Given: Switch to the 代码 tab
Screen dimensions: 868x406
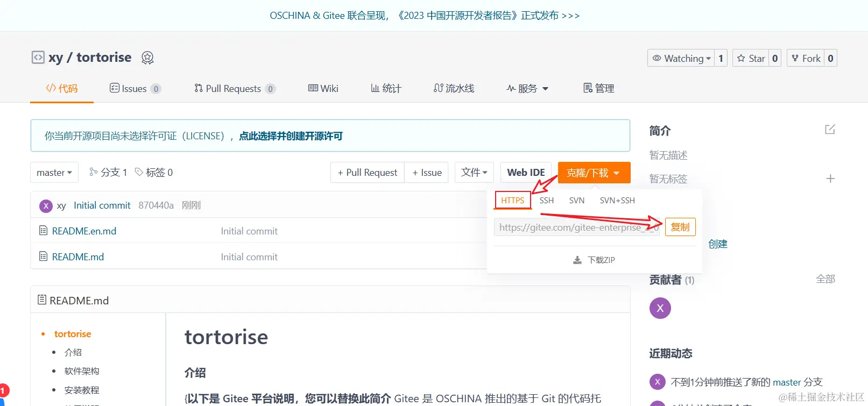Looking at the screenshot, I should 62,89.
